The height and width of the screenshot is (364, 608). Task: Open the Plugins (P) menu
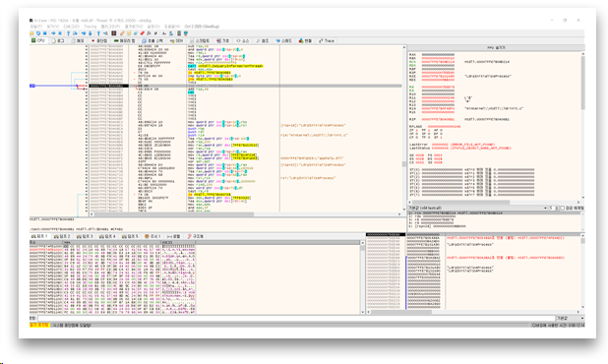pyautogui.click(x=110, y=27)
